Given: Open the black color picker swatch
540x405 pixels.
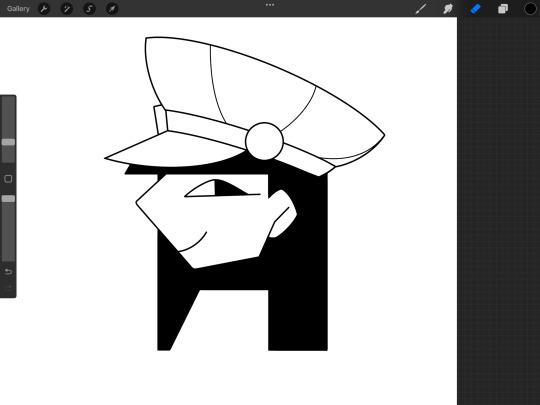Looking at the screenshot, I should (x=530, y=9).
